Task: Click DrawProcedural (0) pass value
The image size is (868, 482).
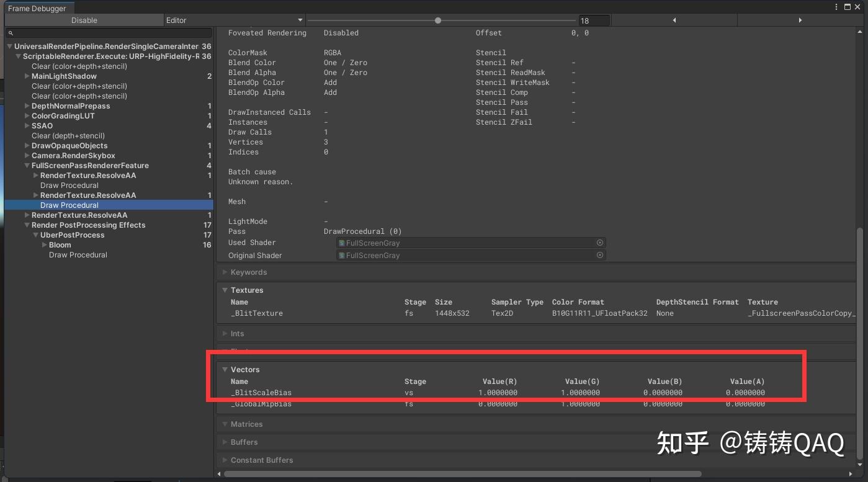Action: 363,231
